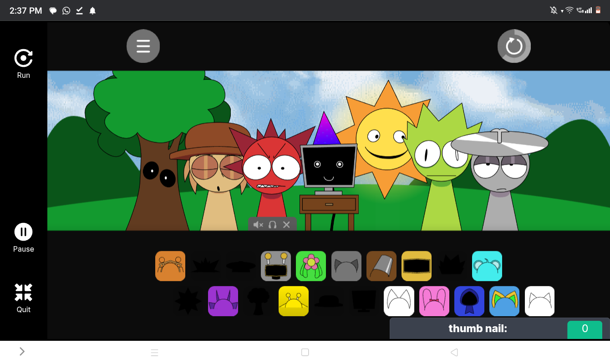Pick the yellow antenna character icon

tap(294, 301)
